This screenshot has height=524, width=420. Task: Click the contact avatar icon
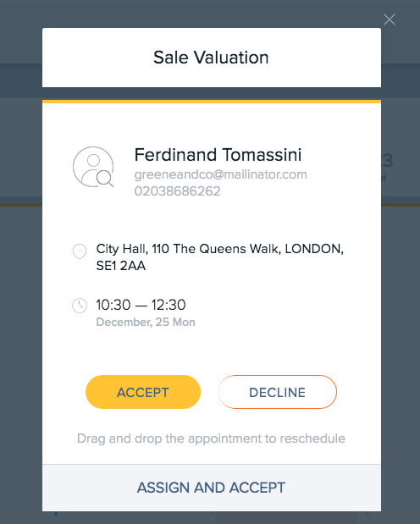[93, 167]
